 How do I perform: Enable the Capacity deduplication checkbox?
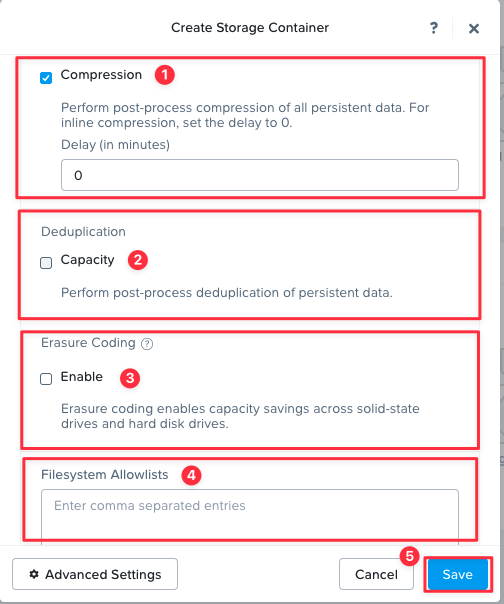[x=46, y=263]
